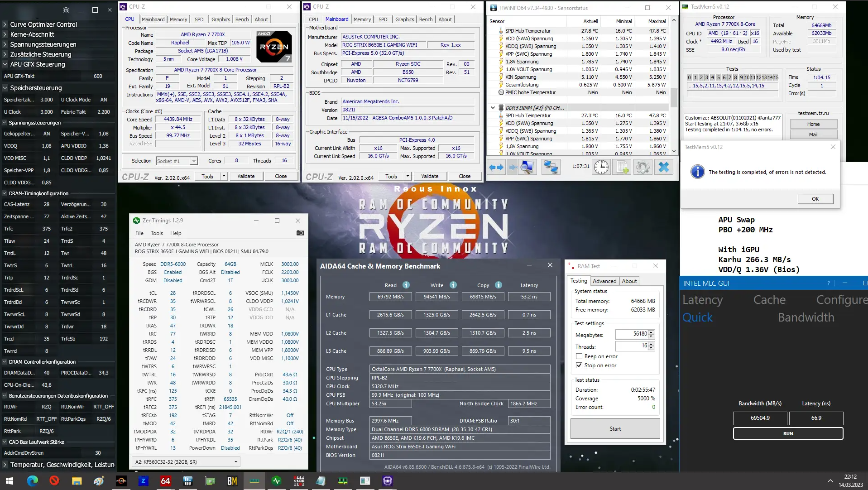Click RUN in Intel MLC GUI
The height and width of the screenshot is (490, 868).
click(x=788, y=433)
